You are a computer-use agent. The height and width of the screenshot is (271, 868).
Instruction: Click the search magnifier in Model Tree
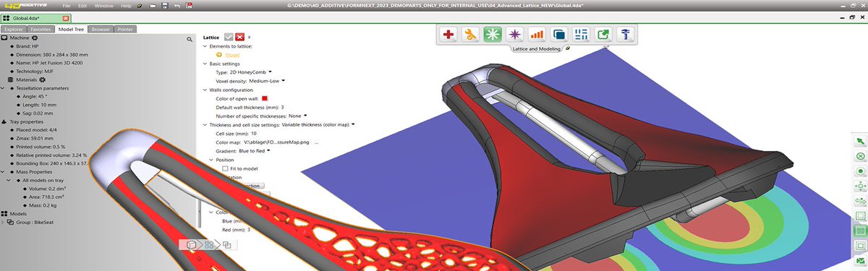[x=190, y=39]
